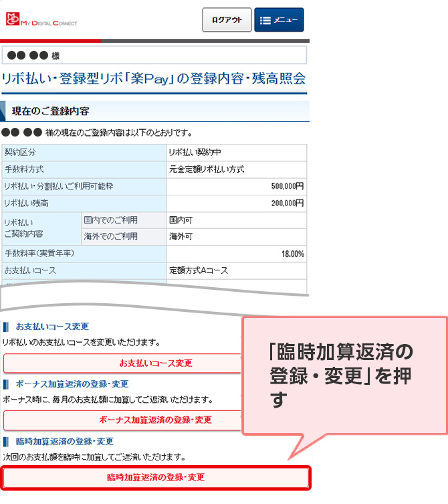The width and height of the screenshot is (448, 504).
Task: Click the blue ボーナス加算返済の登録・変更 section heading
Action: pyautogui.click(x=72, y=384)
